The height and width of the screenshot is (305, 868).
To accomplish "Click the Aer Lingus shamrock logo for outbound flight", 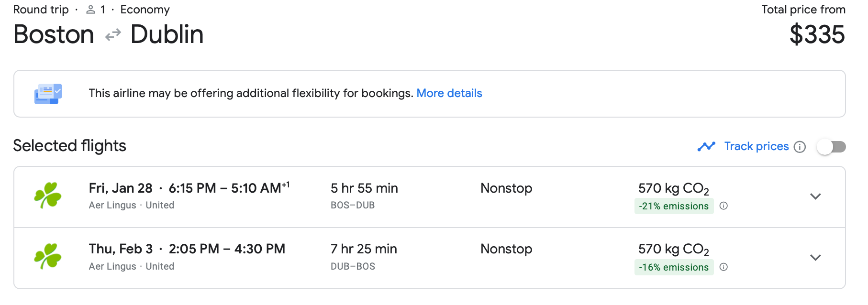I will coord(48,196).
